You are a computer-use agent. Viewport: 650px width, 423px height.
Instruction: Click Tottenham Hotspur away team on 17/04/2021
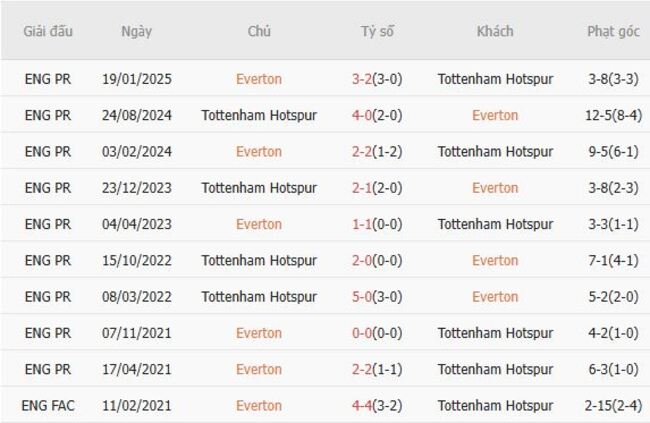(495, 369)
